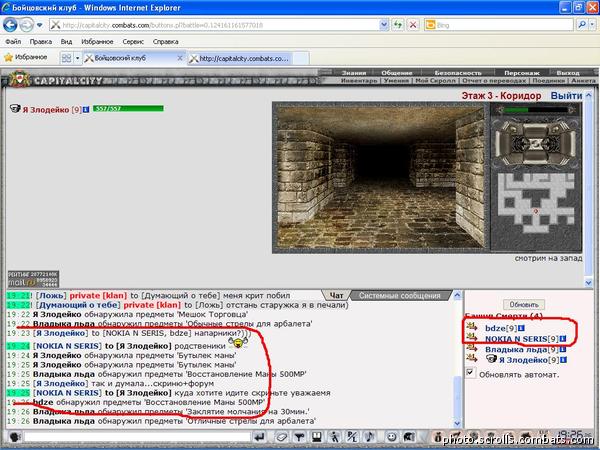Open the address bar history dropdown

(x=384, y=25)
